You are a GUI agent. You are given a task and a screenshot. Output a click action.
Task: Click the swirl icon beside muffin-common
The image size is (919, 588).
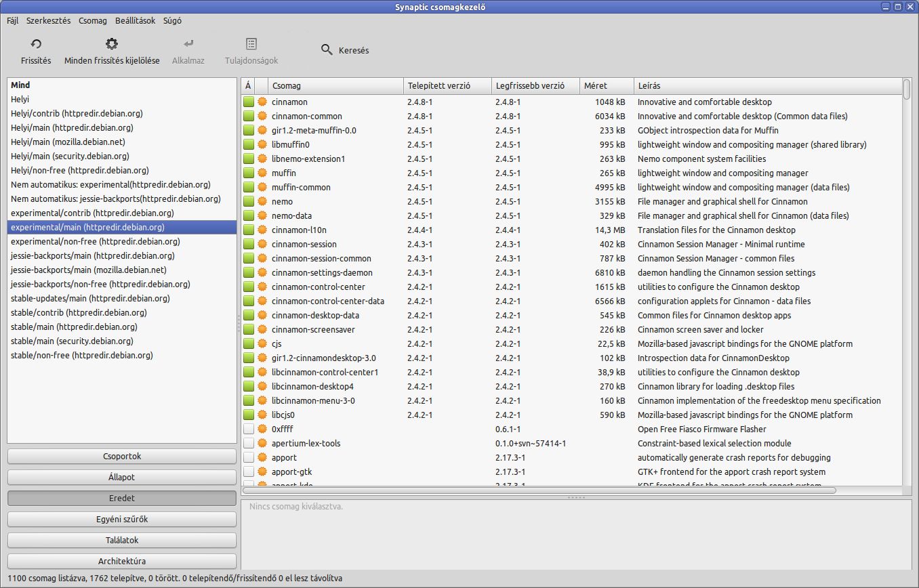262,187
